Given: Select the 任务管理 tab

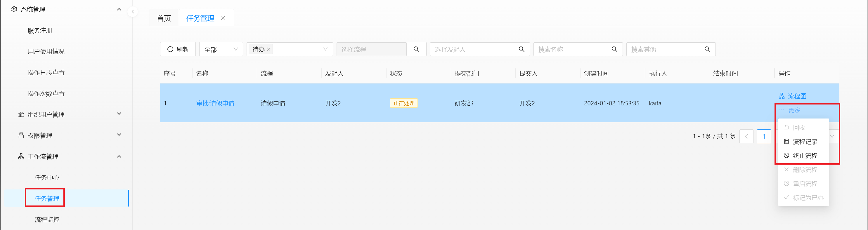Looking at the screenshot, I should 200,18.
